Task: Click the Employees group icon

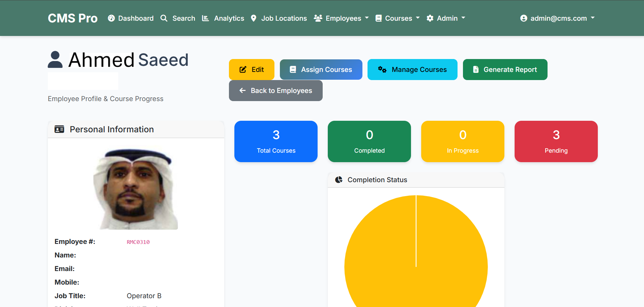Action: [x=318, y=18]
